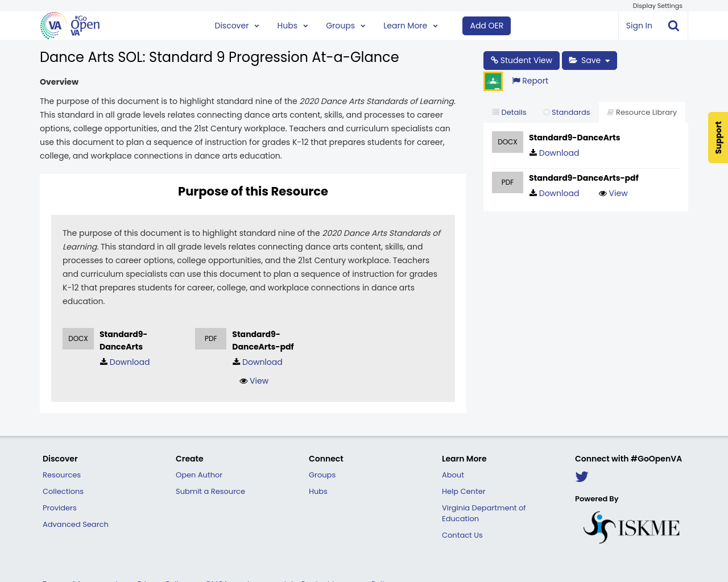Screen dimensions: 728x582
Task: Toggle the View eye icon for the PDF
Action: 603,193
